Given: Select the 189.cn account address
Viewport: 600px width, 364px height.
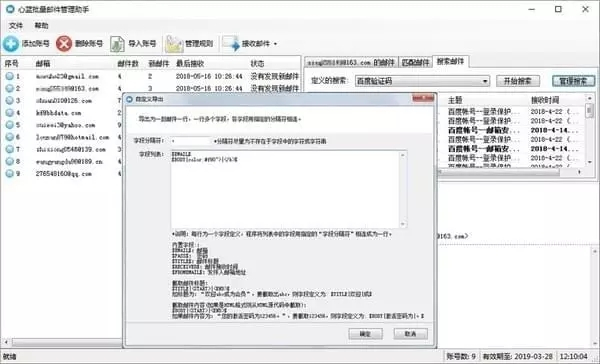Looking at the screenshot, I should (x=69, y=162).
